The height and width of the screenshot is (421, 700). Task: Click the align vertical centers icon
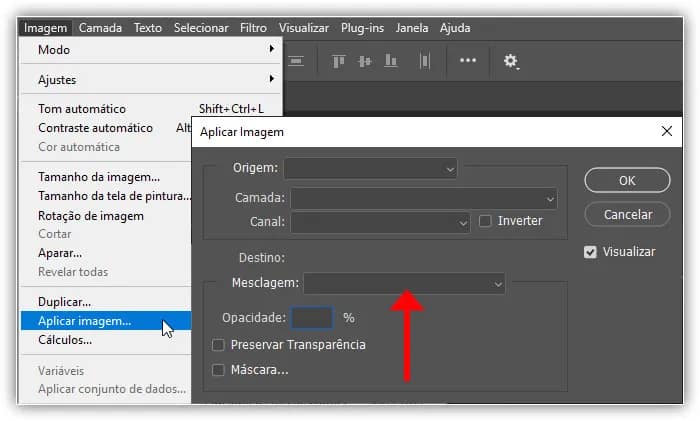[x=365, y=61]
